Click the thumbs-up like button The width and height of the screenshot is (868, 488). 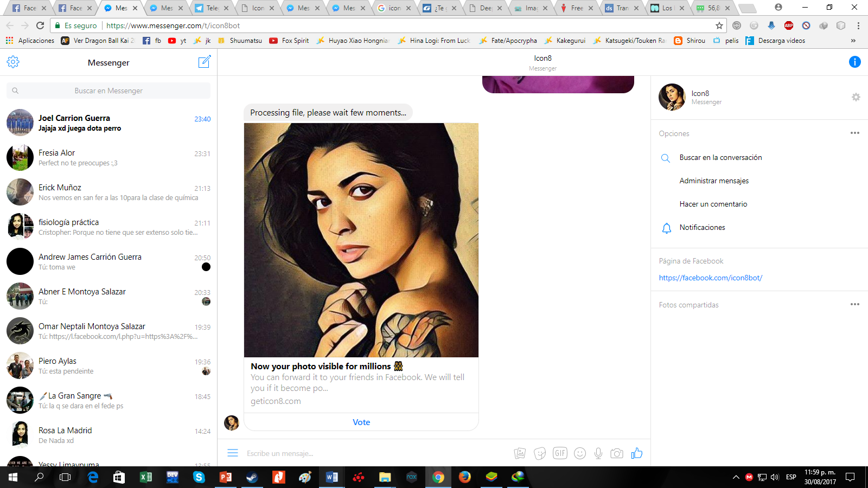point(637,453)
